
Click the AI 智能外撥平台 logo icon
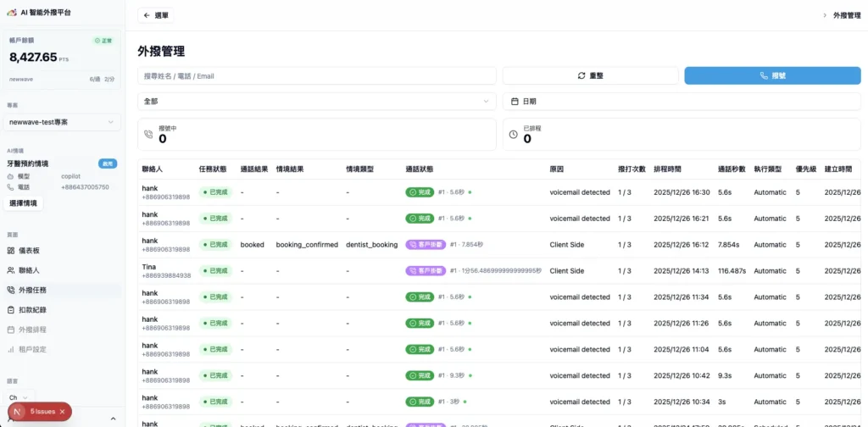(11, 13)
